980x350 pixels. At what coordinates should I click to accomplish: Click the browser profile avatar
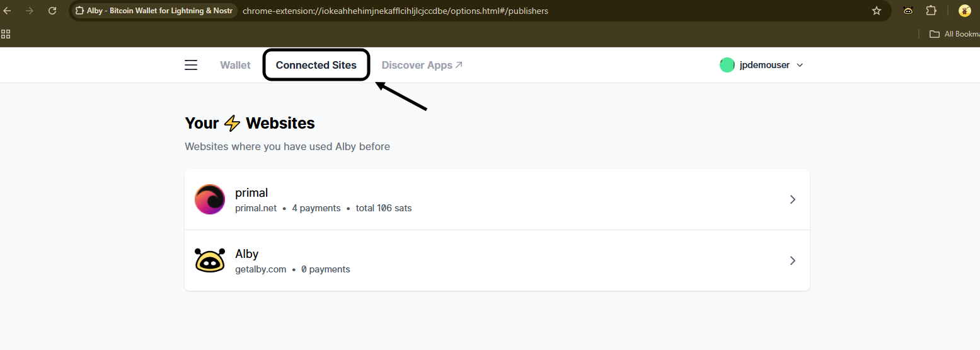coord(964,11)
